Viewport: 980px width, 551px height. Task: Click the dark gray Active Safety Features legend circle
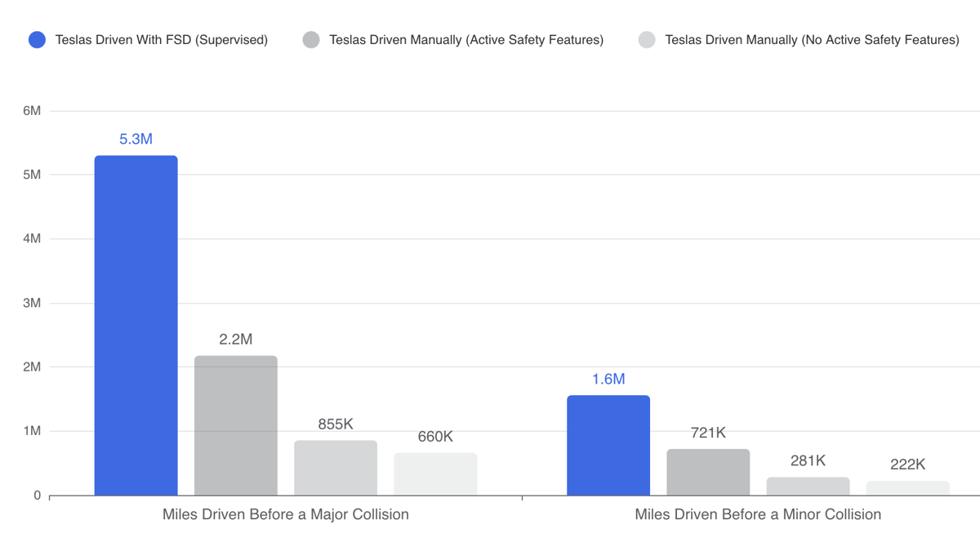pyautogui.click(x=311, y=39)
